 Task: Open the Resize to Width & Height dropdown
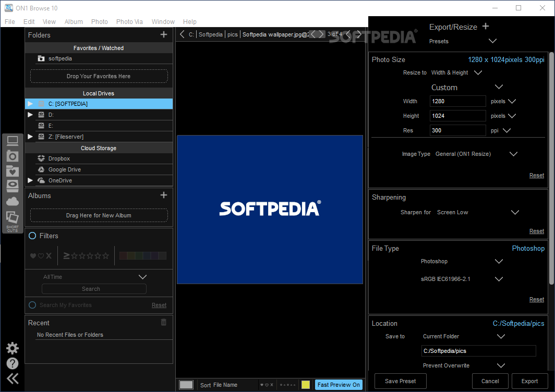(478, 72)
